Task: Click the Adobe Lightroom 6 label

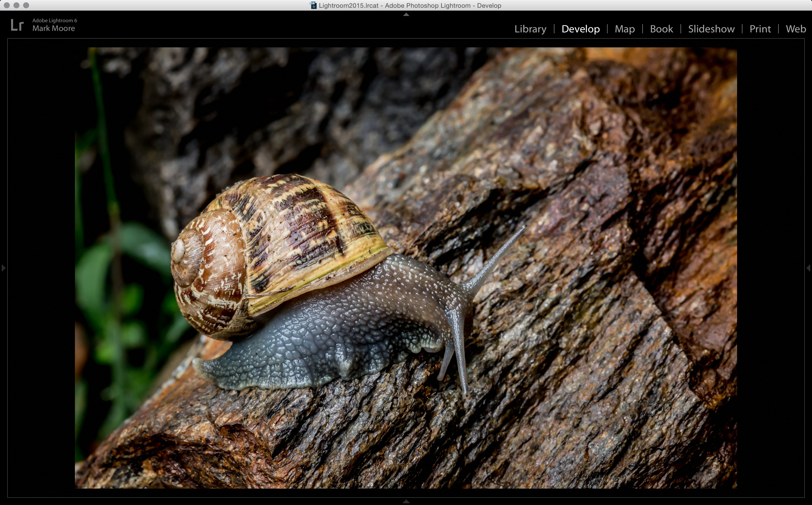Action: pos(54,20)
